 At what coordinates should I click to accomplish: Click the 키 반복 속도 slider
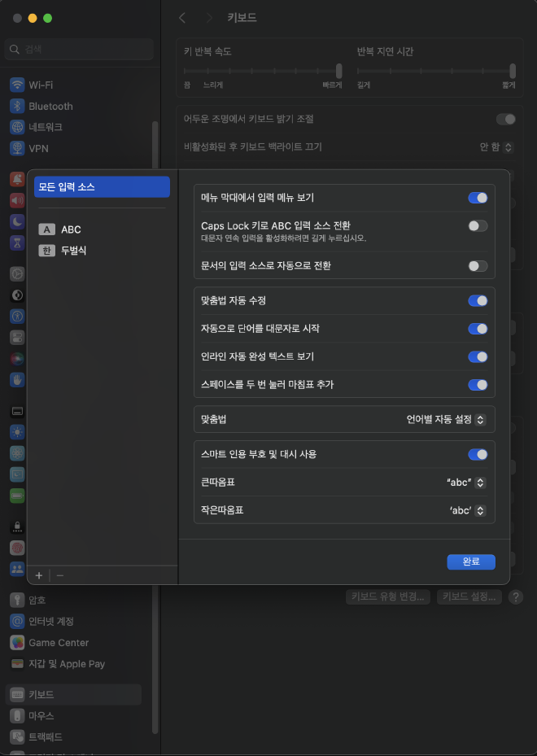click(x=263, y=71)
